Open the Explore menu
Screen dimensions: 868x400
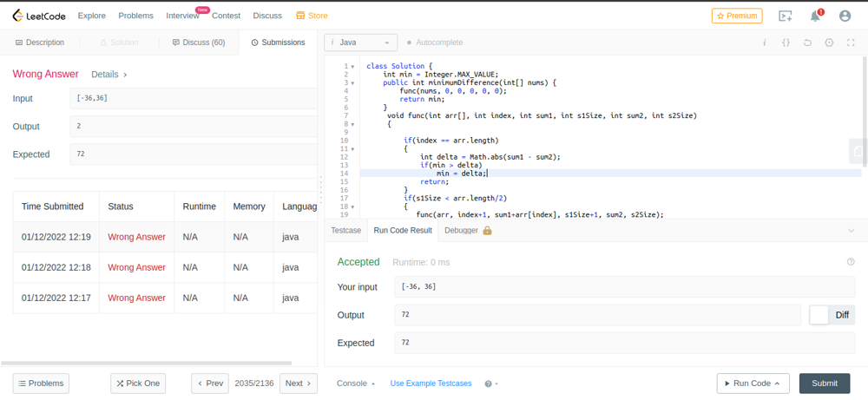pyautogui.click(x=92, y=16)
